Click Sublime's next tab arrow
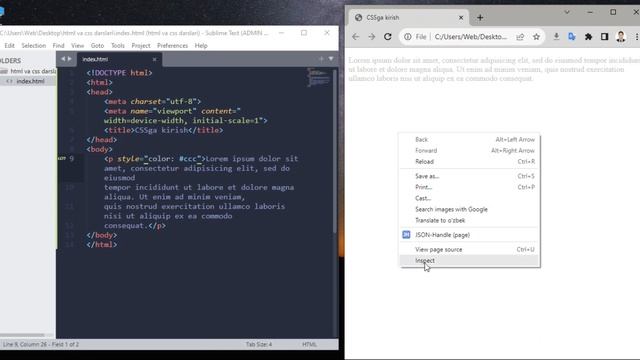 (x=69, y=59)
